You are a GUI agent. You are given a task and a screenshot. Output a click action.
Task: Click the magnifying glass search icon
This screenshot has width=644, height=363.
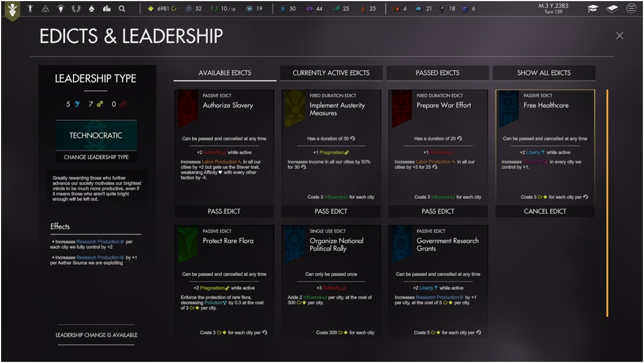coord(122,9)
